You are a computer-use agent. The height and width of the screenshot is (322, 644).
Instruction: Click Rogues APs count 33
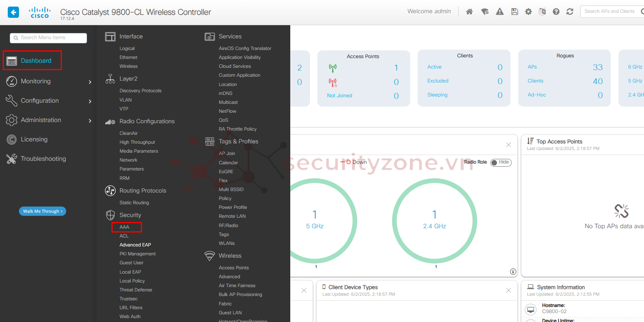(x=598, y=67)
